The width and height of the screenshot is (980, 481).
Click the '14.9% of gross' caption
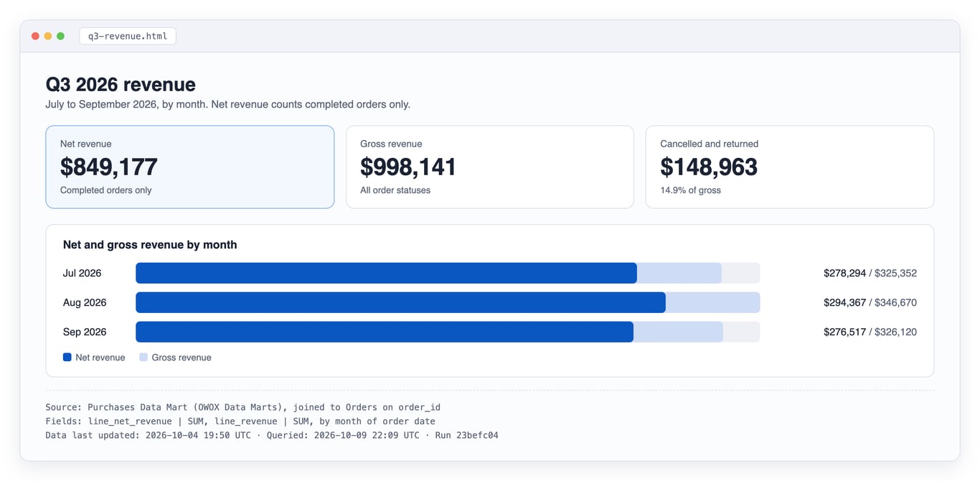click(691, 190)
